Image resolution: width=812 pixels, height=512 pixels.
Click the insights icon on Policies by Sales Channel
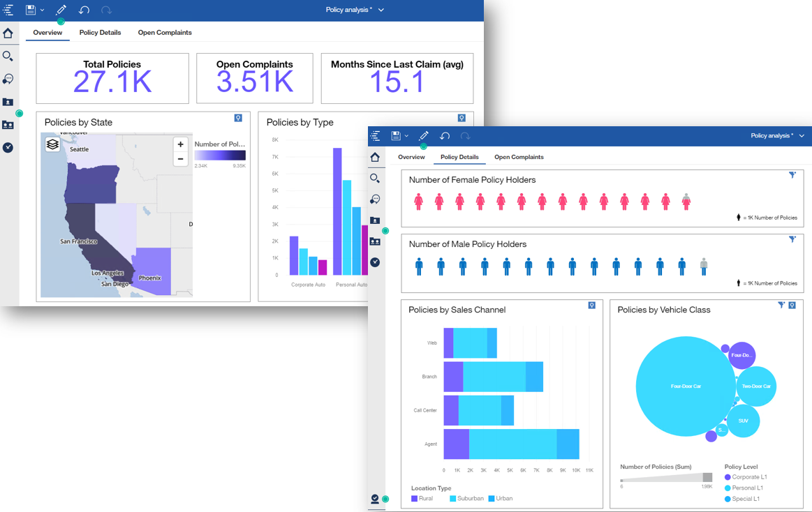pyautogui.click(x=592, y=306)
